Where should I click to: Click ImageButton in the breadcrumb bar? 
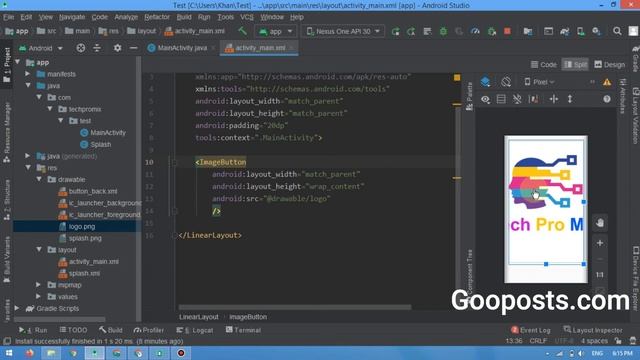click(248, 317)
